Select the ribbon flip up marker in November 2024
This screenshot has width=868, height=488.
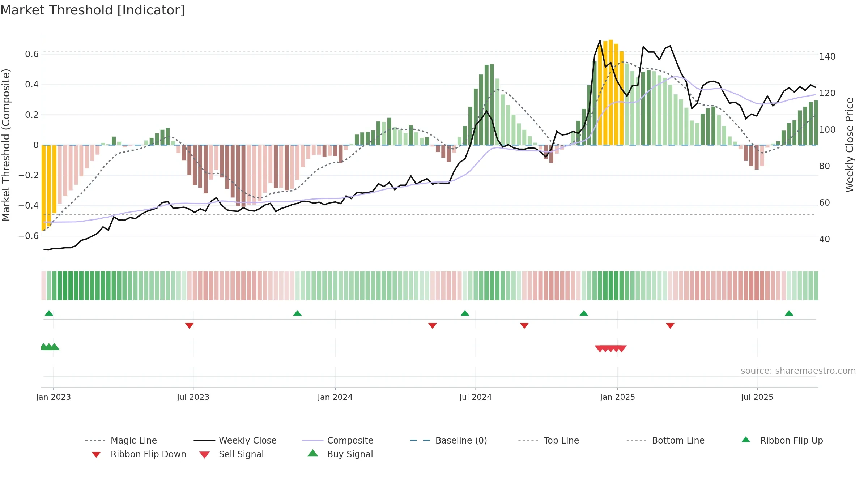(584, 313)
